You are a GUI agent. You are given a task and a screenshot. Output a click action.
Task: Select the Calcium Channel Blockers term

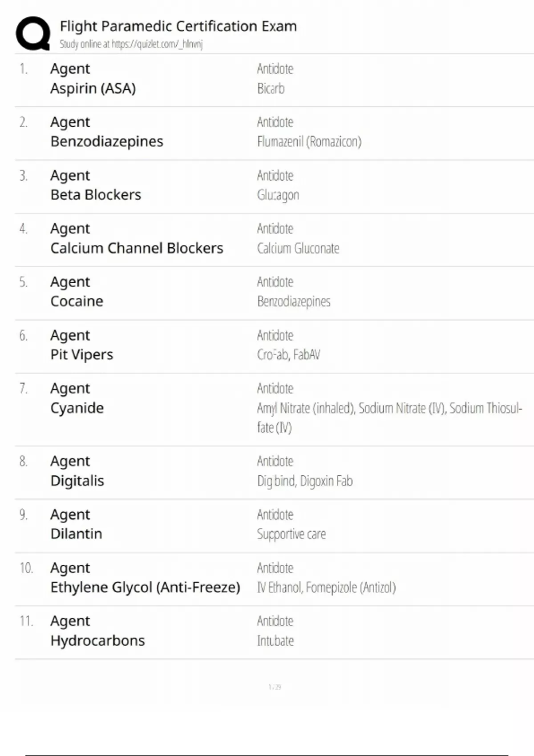tap(137, 248)
